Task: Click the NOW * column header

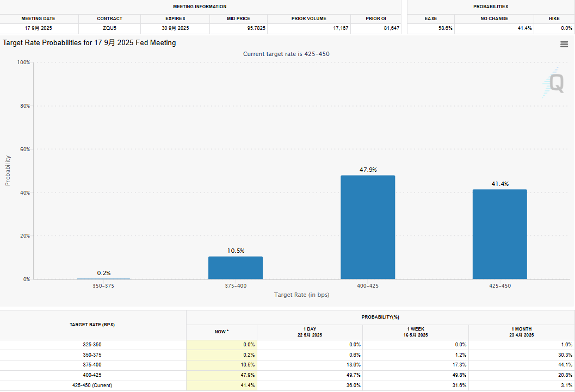Action: pyautogui.click(x=221, y=331)
